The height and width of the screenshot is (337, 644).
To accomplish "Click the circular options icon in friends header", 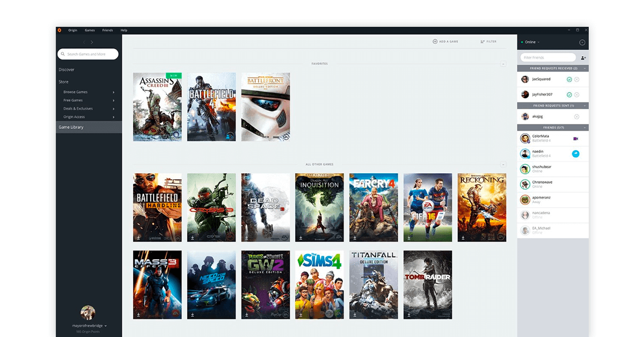I will click(582, 42).
